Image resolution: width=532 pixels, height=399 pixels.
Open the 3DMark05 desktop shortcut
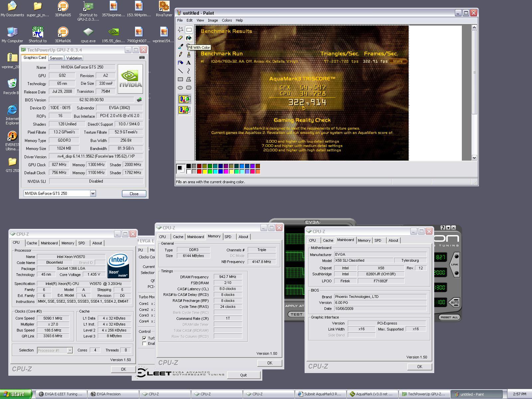point(63,9)
